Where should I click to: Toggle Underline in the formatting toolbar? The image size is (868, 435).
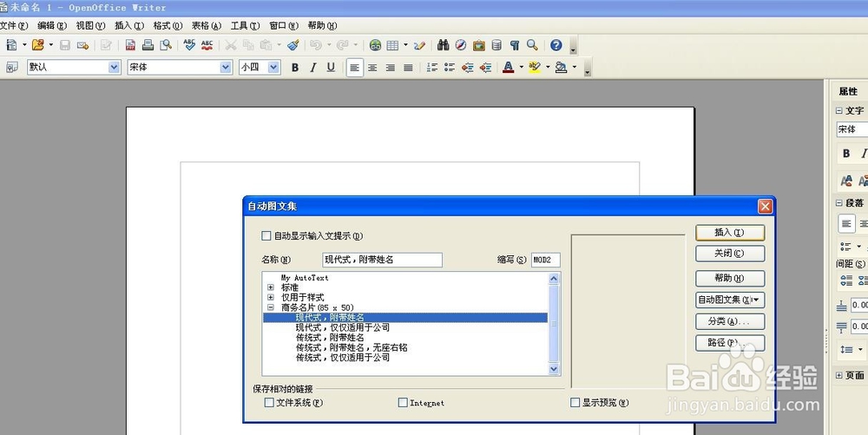[x=331, y=68]
